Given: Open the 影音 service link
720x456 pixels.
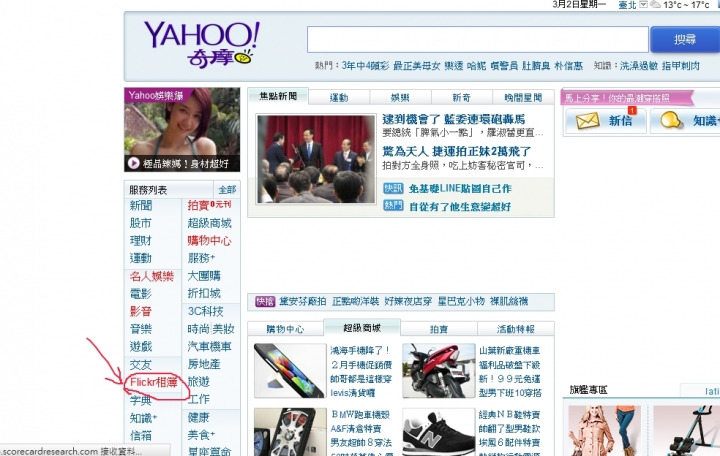Looking at the screenshot, I should [x=141, y=311].
